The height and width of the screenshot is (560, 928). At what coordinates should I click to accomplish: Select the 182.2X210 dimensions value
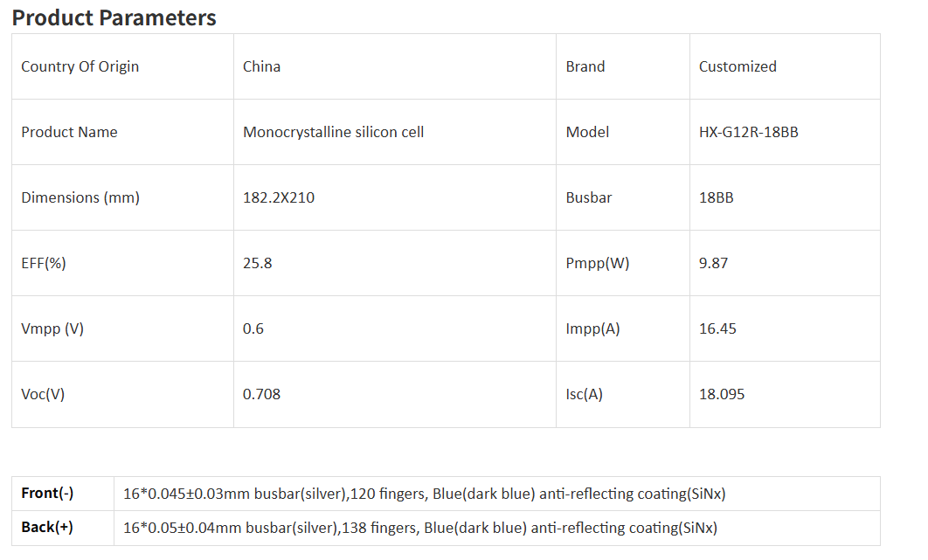click(278, 197)
